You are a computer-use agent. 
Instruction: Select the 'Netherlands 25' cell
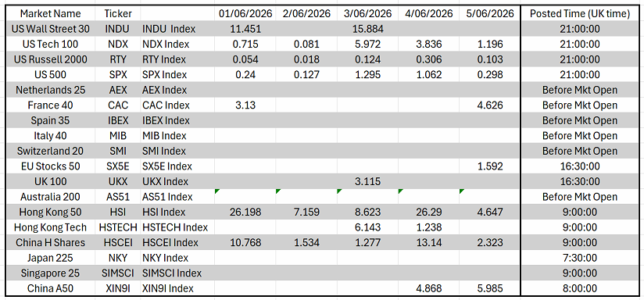[x=51, y=90]
